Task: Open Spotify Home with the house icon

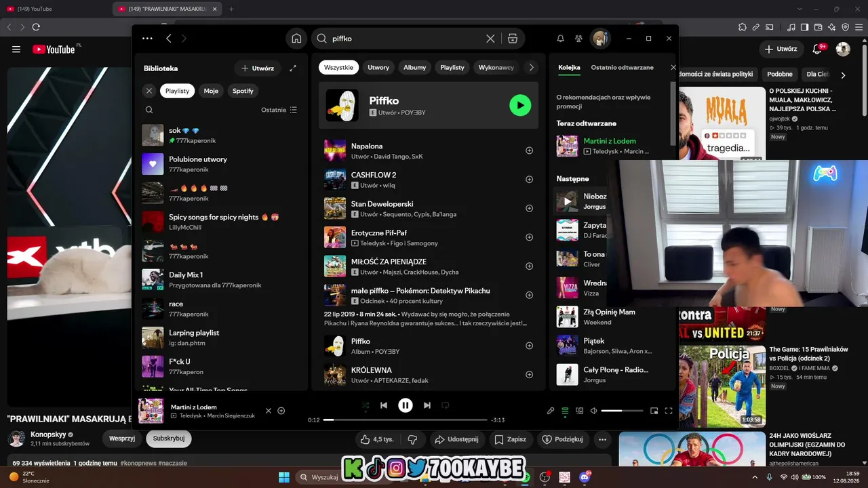Action: [x=296, y=39]
